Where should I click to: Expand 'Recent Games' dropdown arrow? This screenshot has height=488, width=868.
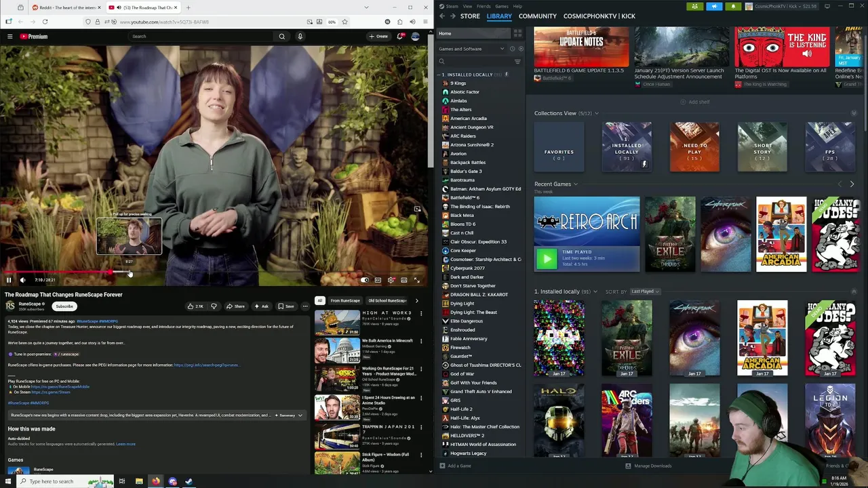tap(576, 184)
